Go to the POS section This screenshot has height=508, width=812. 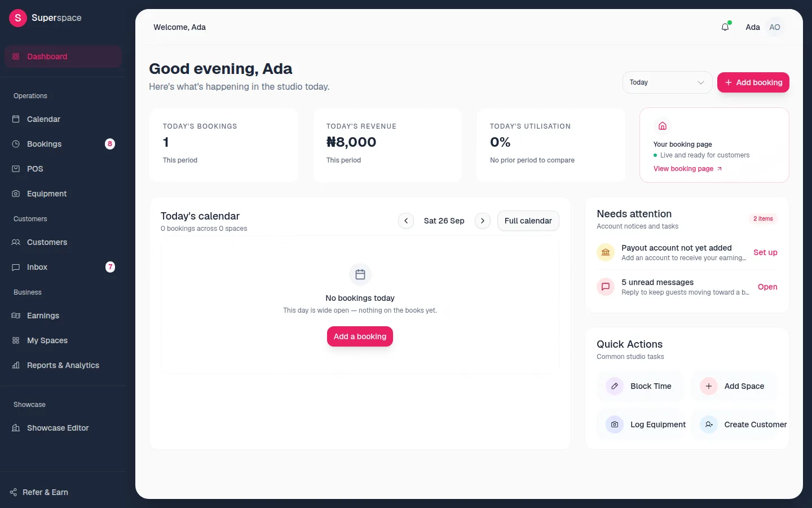pyautogui.click(x=63, y=169)
